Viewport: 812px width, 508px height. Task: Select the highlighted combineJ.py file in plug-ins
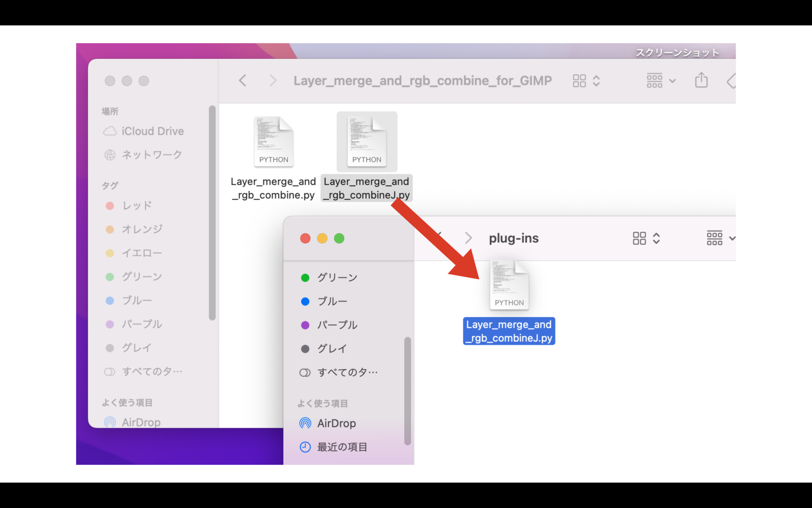509,331
